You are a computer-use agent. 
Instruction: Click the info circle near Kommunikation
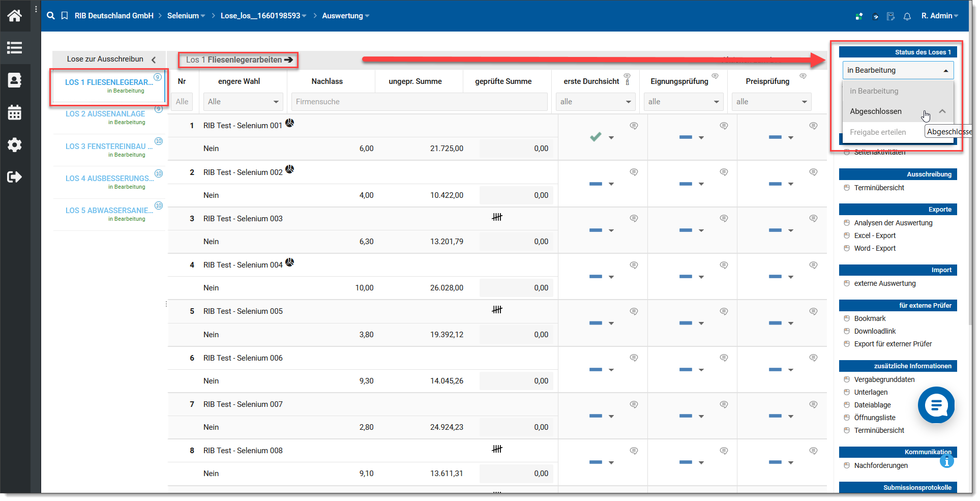point(946,461)
